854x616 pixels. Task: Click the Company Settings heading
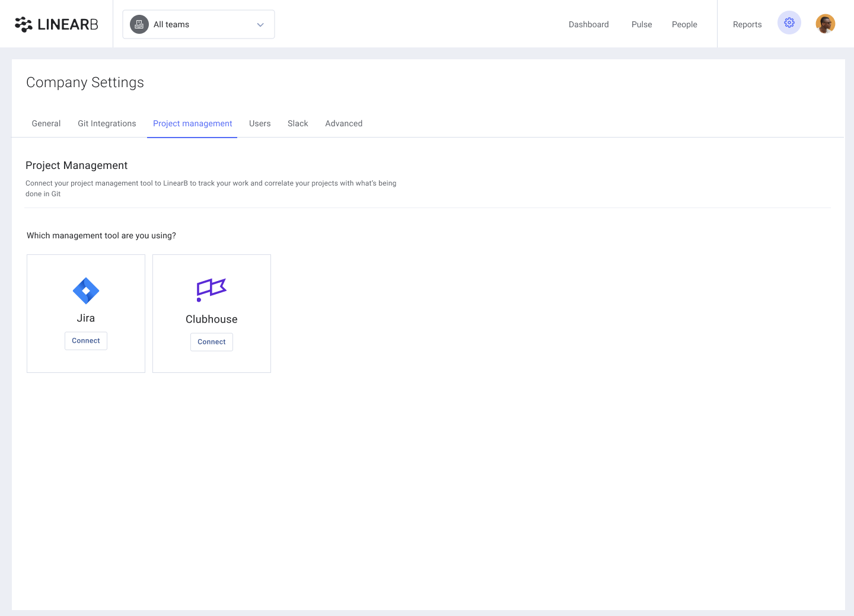85,82
